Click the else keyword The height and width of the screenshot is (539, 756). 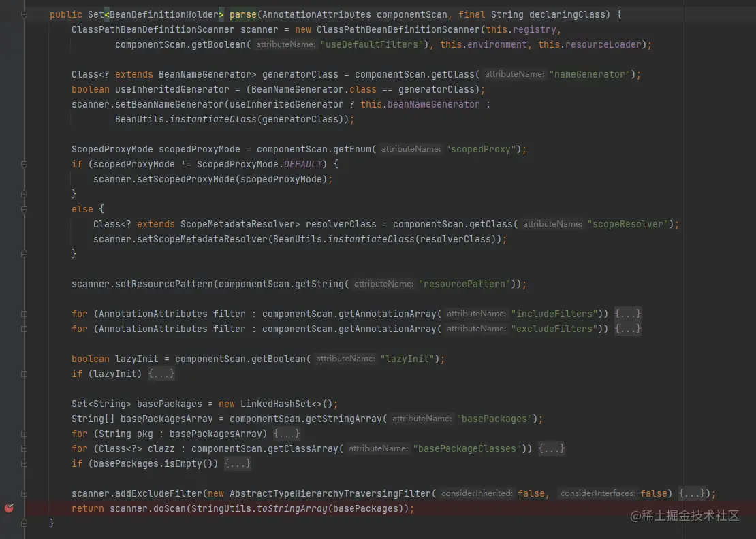coord(82,209)
